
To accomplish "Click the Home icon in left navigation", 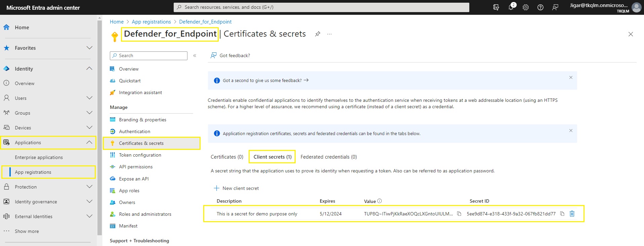I will pyautogui.click(x=6, y=27).
